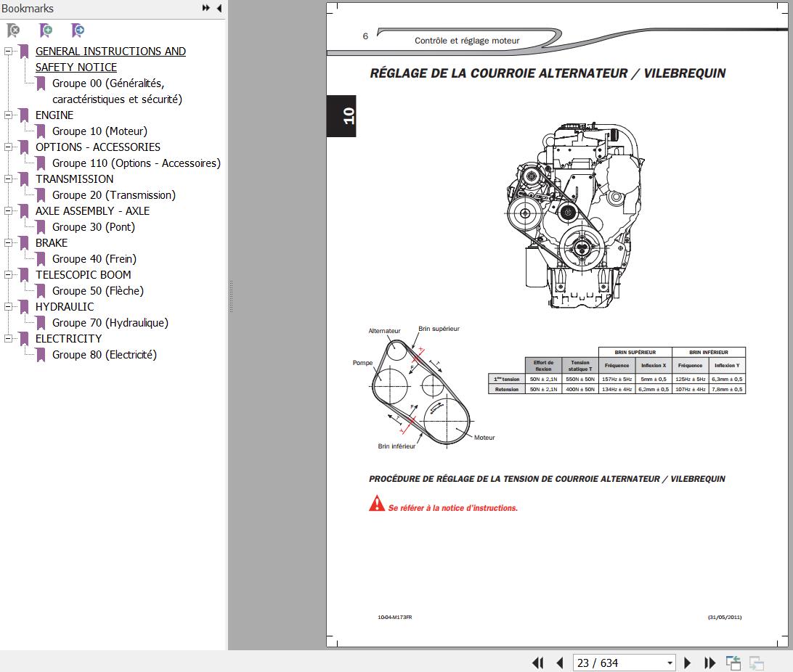Expand the Bookmarks panel options double-arrow
The height and width of the screenshot is (672, 793).
pyautogui.click(x=206, y=8)
